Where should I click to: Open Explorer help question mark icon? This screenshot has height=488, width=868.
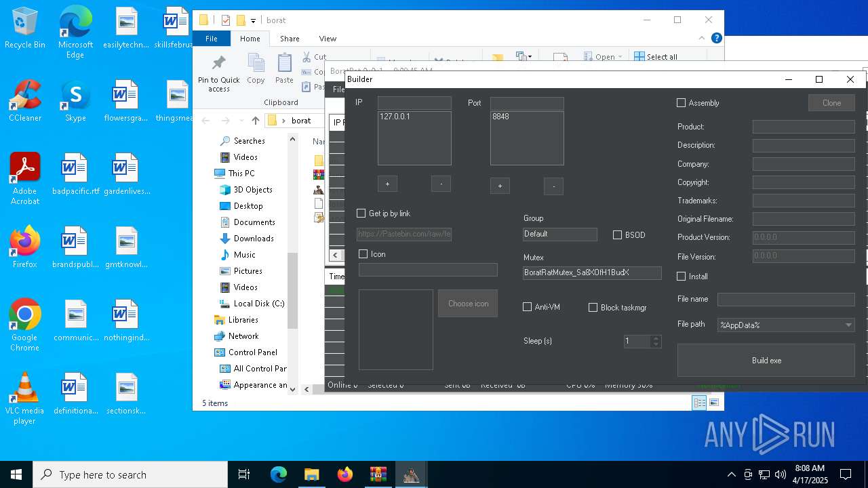pyautogui.click(x=717, y=39)
